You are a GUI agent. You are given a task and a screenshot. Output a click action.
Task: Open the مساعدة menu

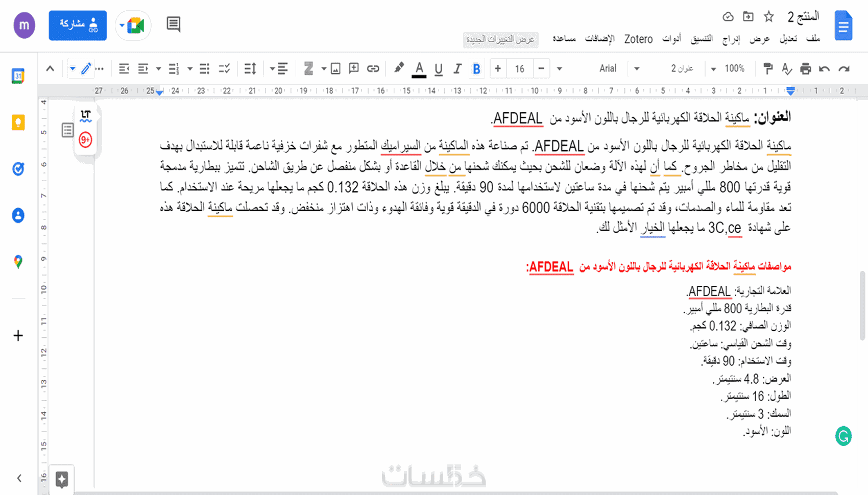point(564,39)
